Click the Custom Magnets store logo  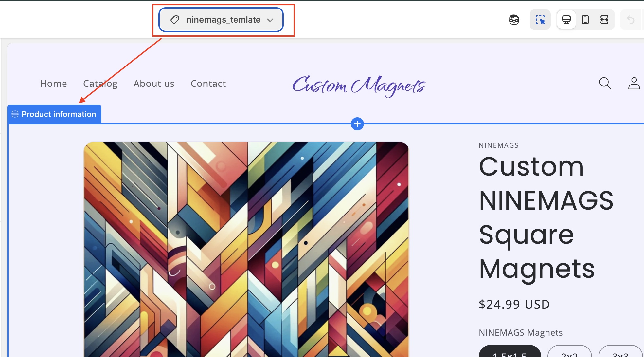[359, 85]
